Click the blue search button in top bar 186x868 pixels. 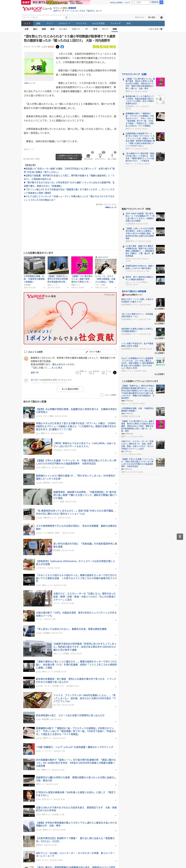pyautogui.click(x=161, y=2)
